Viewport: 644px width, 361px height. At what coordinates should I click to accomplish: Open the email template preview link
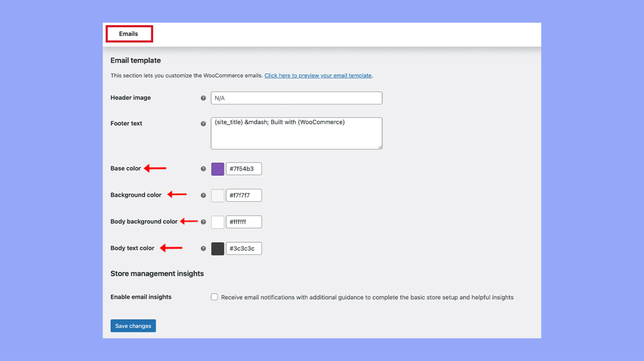[x=319, y=75]
